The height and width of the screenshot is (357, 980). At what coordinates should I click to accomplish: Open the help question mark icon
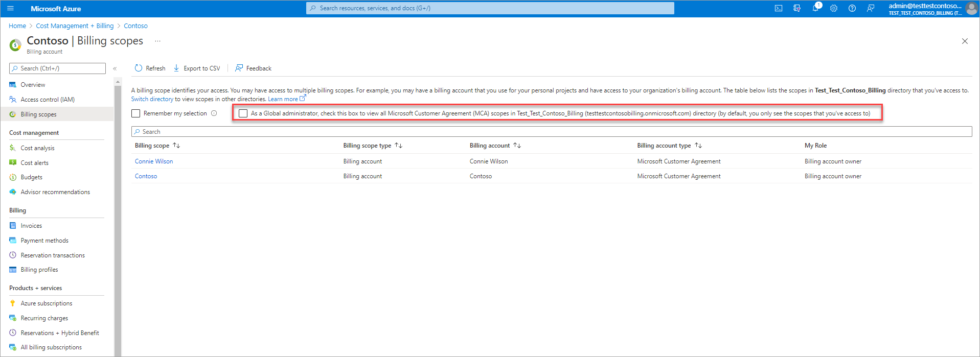coord(852,8)
